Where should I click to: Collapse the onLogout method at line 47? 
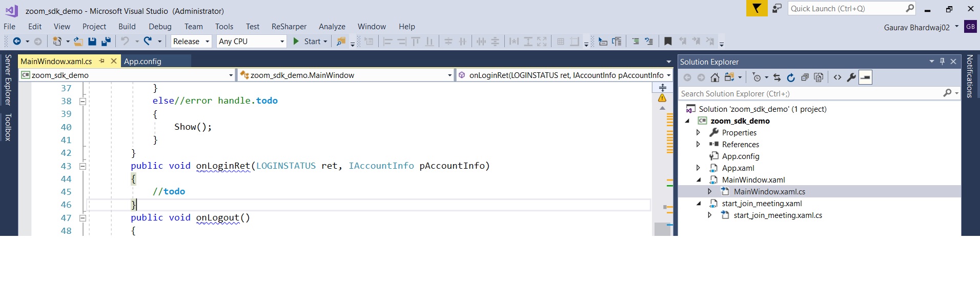click(83, 218)
